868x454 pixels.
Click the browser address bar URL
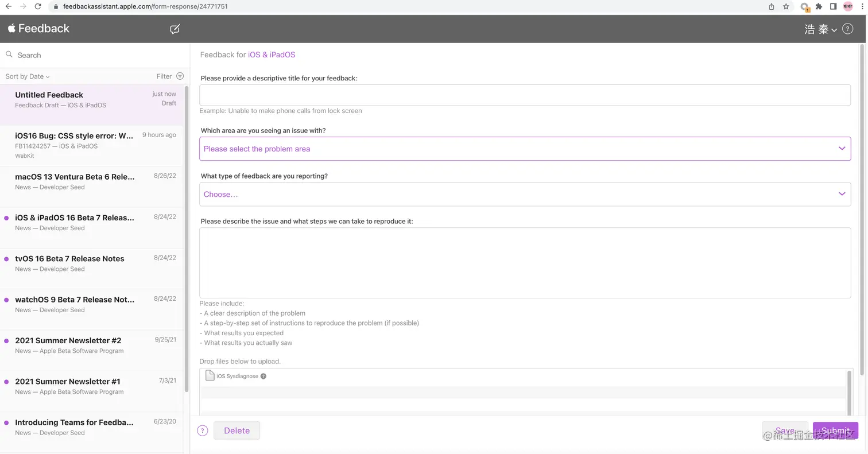145,6
